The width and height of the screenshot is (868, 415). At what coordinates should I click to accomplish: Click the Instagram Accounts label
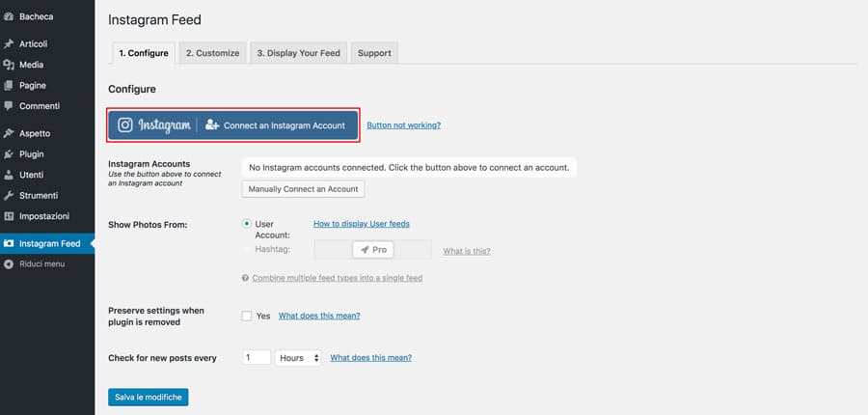coord(149,164)
